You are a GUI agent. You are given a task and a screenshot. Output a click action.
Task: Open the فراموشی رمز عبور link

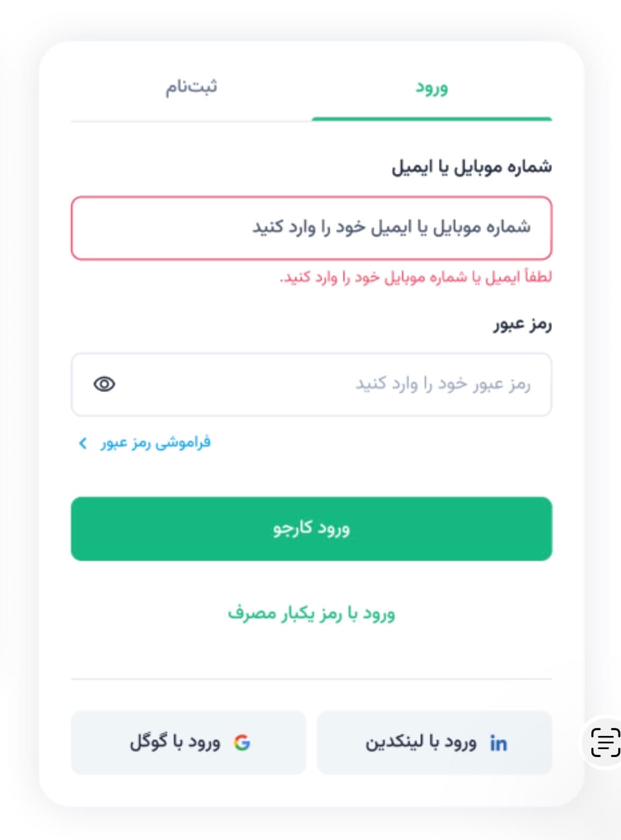coord(156,442)
